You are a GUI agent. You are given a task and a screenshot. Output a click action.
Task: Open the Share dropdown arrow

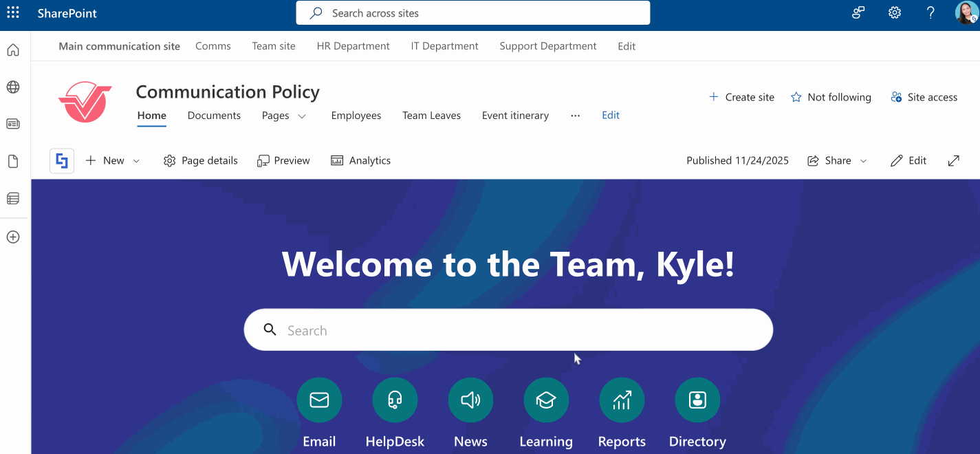tap(863, 160)
